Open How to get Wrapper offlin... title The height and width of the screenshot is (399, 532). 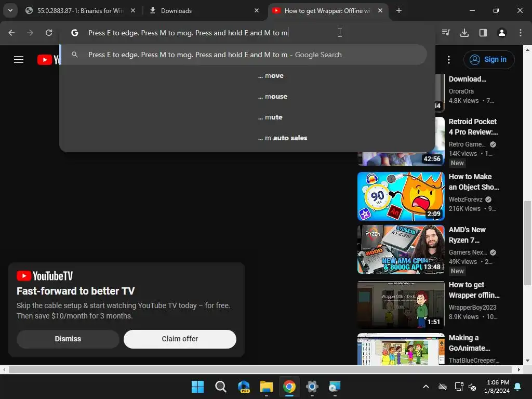[474, 290]
